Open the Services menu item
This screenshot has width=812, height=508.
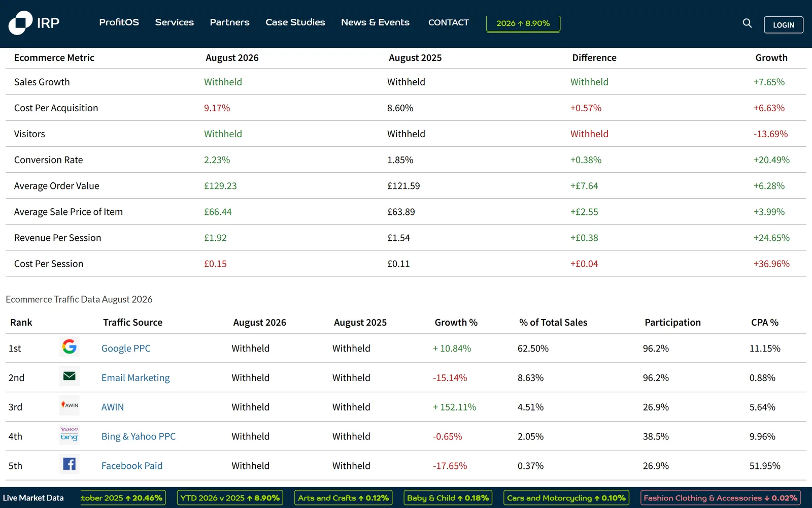pyautogui.click(x=175, y=22)
